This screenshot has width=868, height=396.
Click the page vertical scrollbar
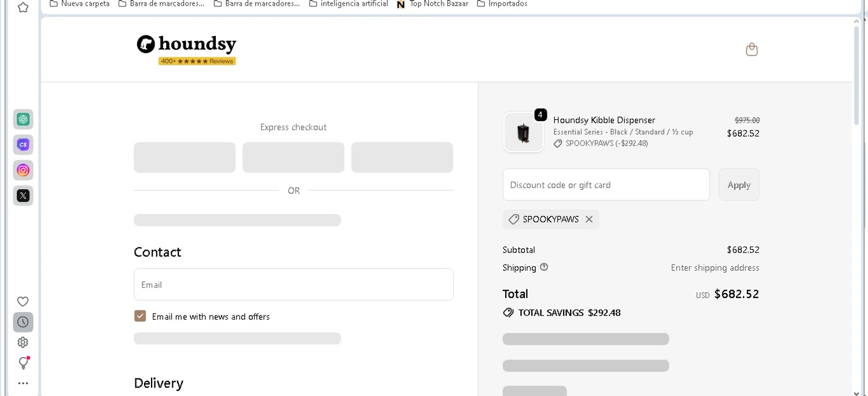[857, 75]
